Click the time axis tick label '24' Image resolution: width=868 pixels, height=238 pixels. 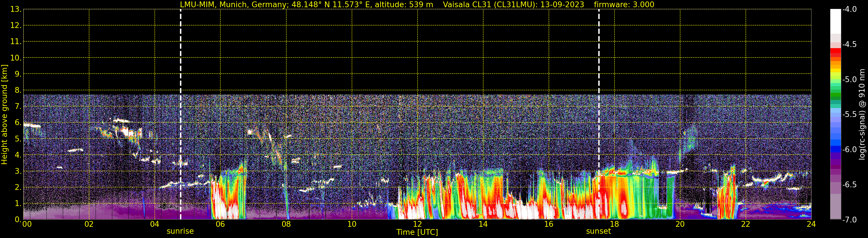coord(811,224)
